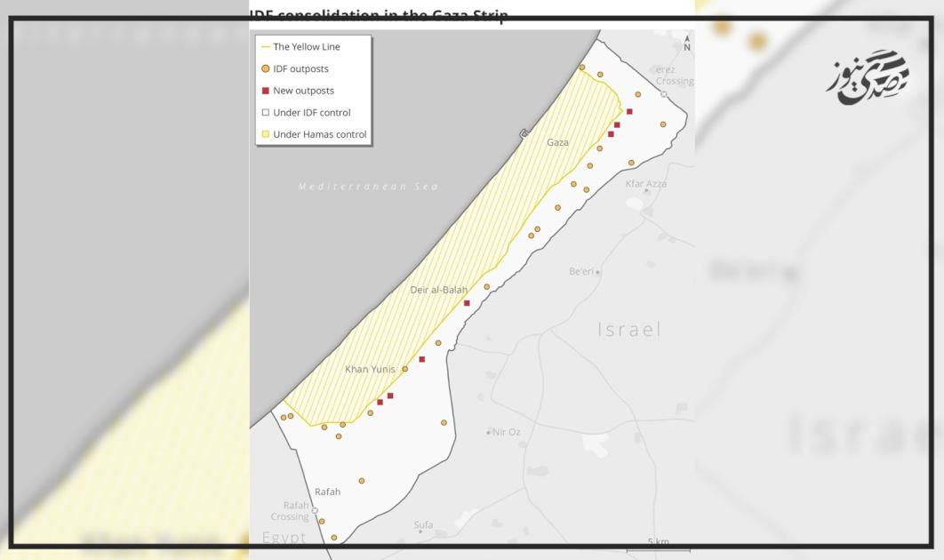Click the 'Nir Oz' town label
This screenshot has height=560, width=944.
507,432
